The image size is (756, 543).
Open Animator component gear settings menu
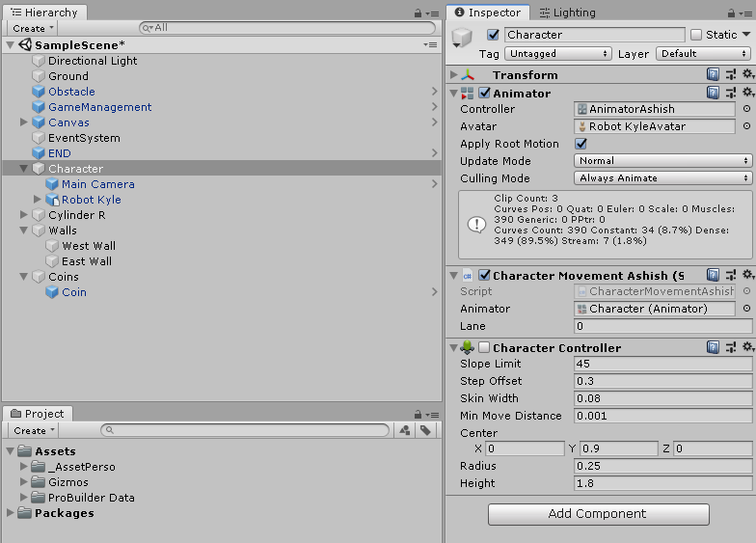pos(748,93)
